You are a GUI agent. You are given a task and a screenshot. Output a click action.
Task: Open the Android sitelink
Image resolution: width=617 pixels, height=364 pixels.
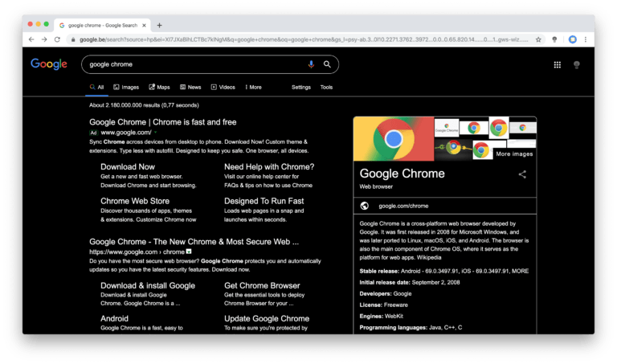coord(114,319)
